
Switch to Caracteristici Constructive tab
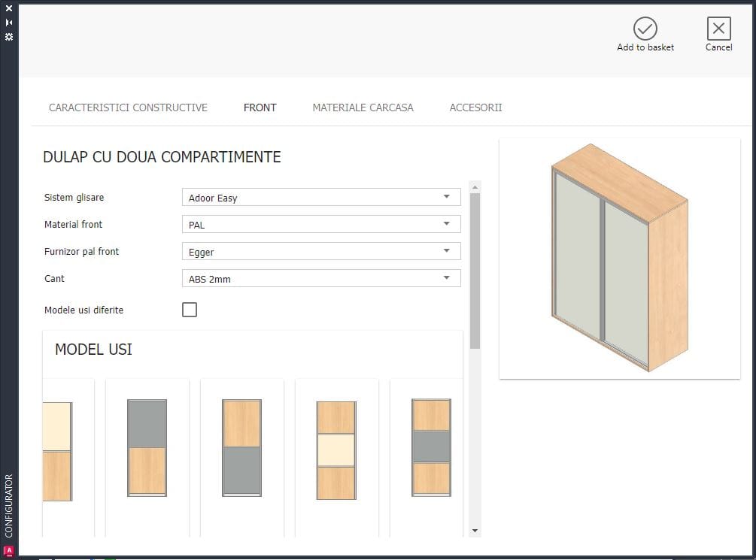(x=128, y=107)
